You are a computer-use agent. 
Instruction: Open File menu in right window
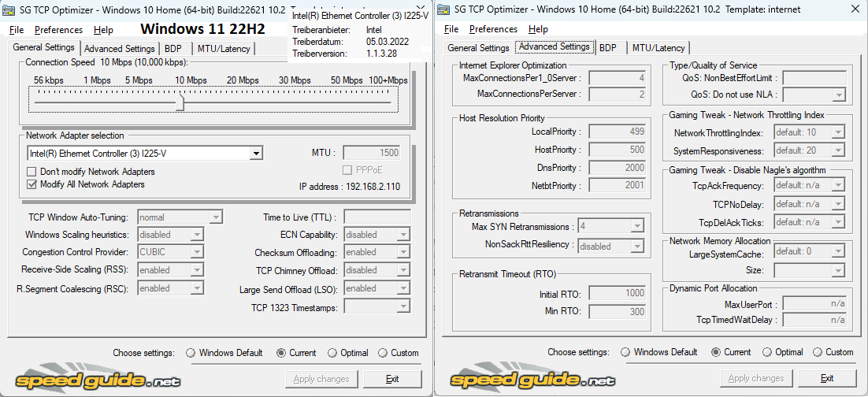point(451,29)
